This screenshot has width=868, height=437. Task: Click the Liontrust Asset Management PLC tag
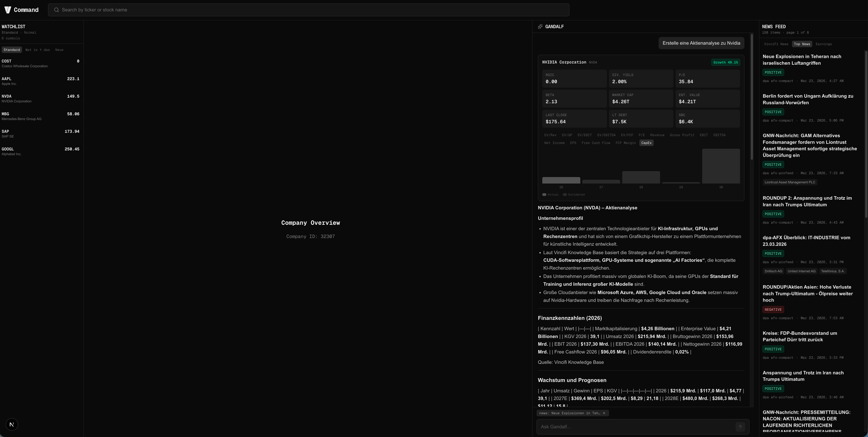[x=790, y=182]
